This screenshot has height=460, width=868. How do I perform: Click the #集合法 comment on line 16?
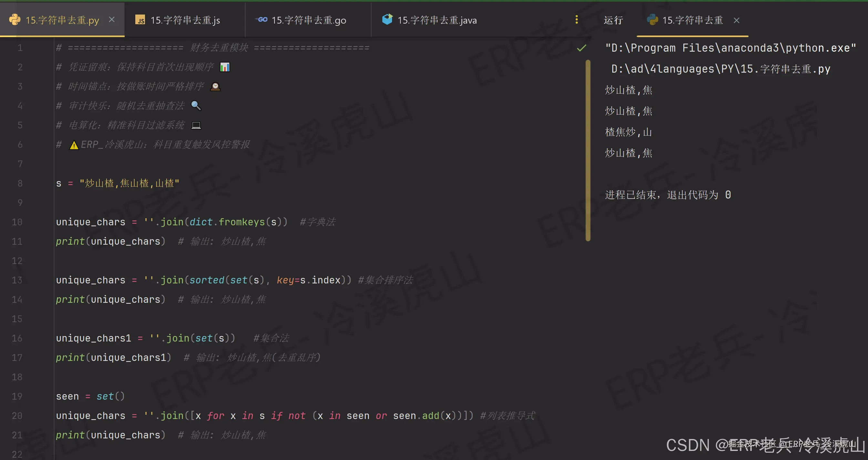click(x=271, y=338)
